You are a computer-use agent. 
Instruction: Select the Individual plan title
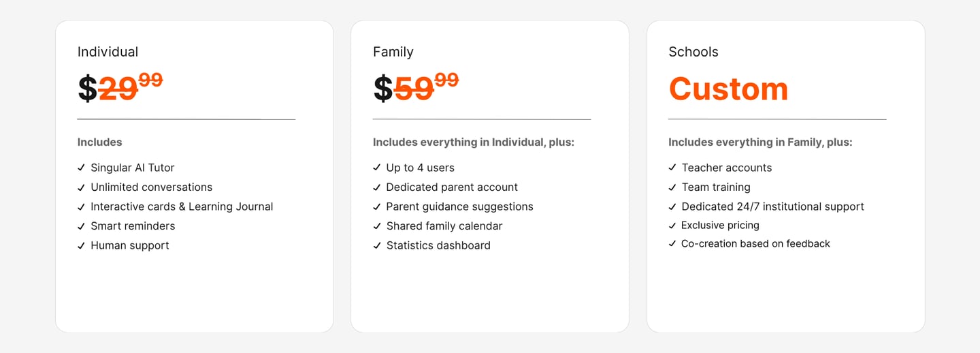coord(108,52)
